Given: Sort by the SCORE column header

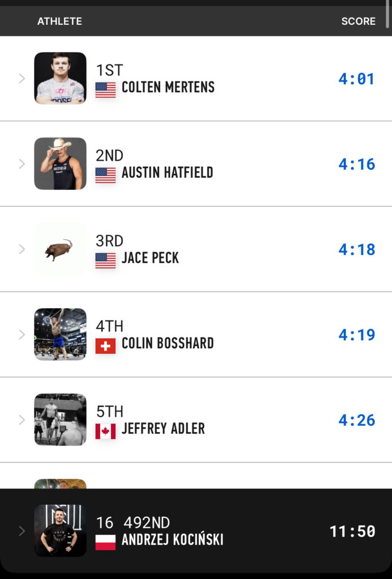Looking at the screenshot, I should [358, 21].
